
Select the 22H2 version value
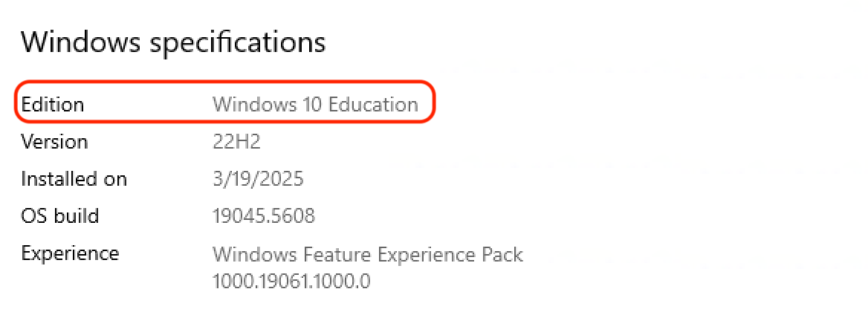point(236,142)
